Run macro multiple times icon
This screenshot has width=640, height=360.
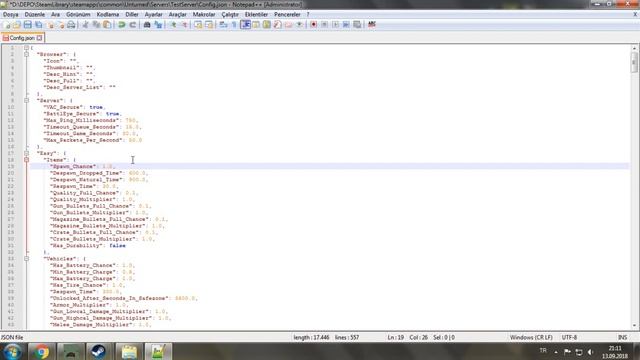click(x=346, y=25)
